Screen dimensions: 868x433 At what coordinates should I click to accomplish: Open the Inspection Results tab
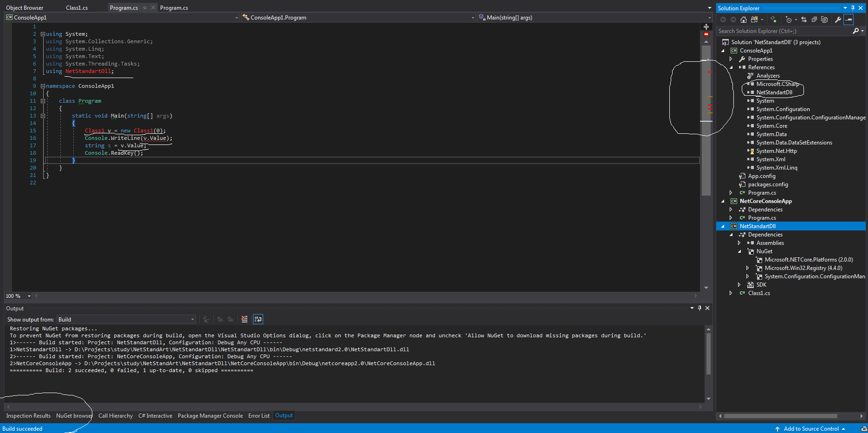click(x=28, y=416)
